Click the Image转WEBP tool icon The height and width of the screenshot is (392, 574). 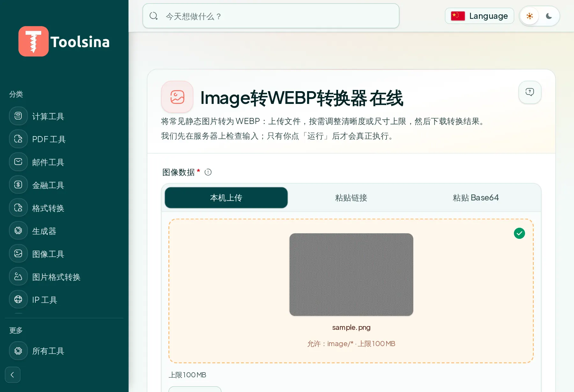177,97
